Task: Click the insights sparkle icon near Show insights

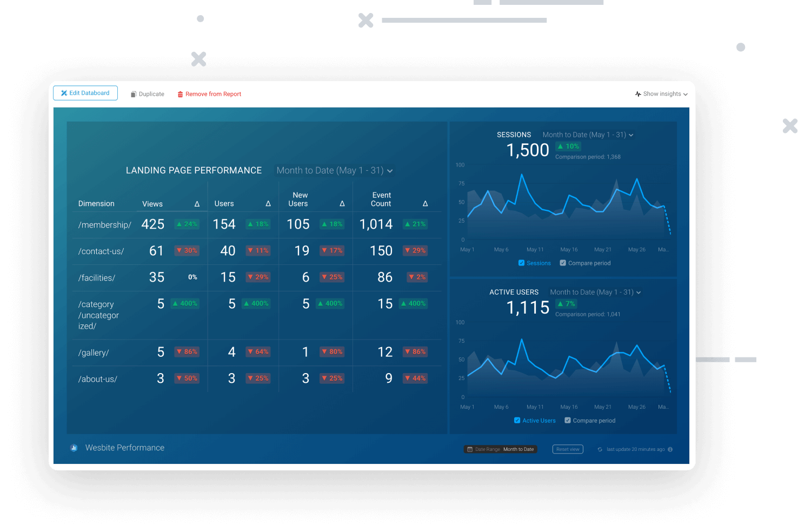Action: tap(637, 94)
